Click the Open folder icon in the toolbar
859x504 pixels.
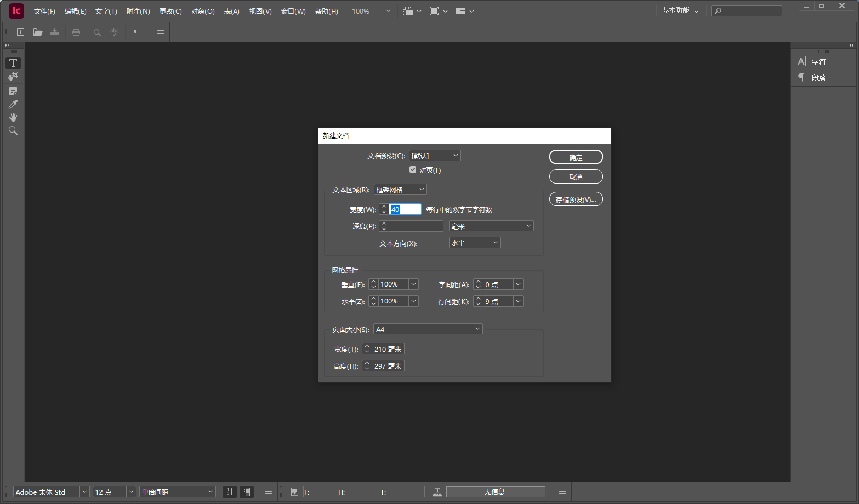coord(38,32)
